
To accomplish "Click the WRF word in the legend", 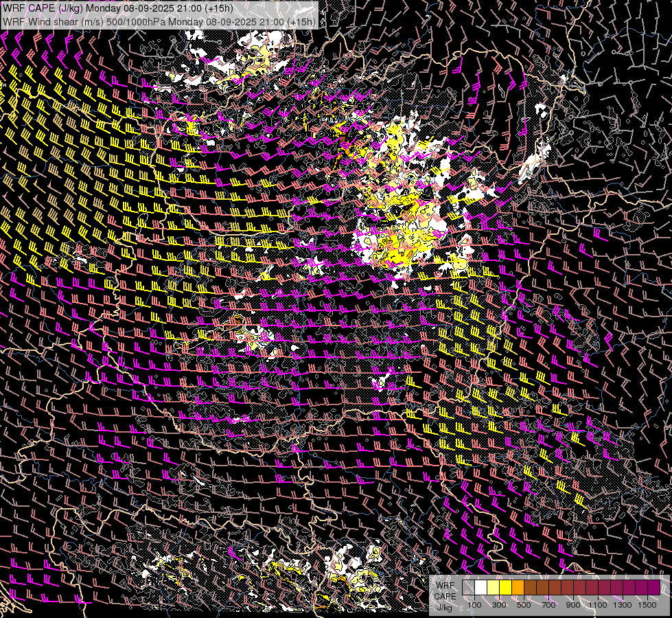I will [x=445, y=586].
